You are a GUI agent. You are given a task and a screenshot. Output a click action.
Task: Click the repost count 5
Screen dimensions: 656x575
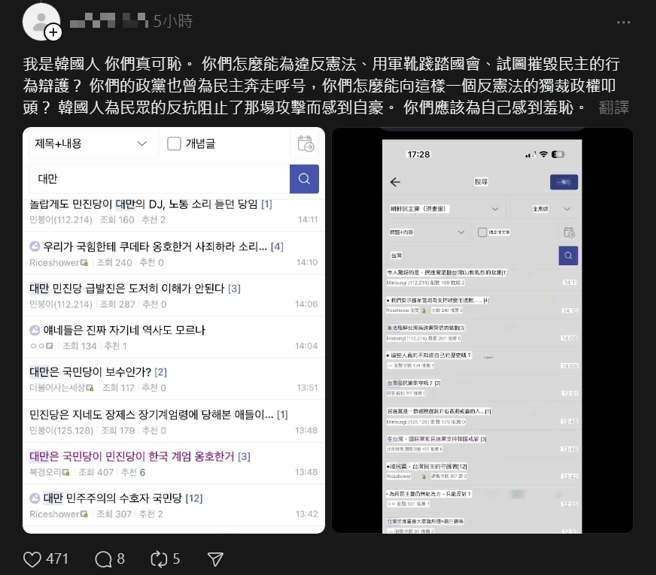(x=177, y=559)
